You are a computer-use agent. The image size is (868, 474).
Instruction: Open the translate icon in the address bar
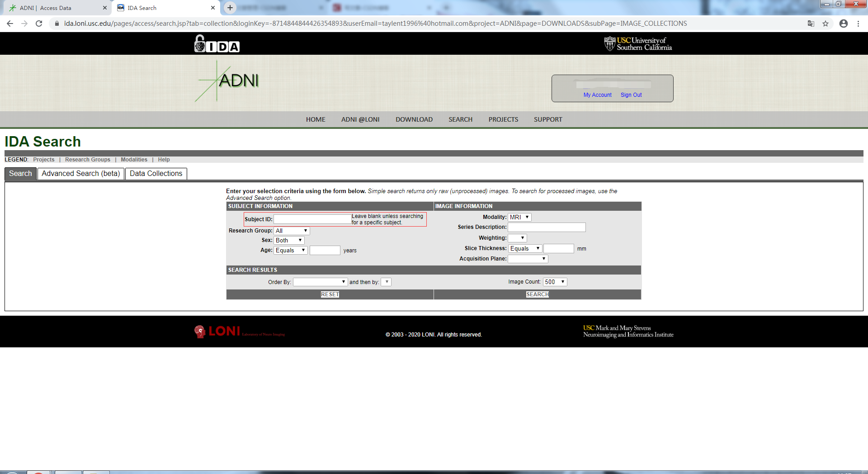[811, 24]
